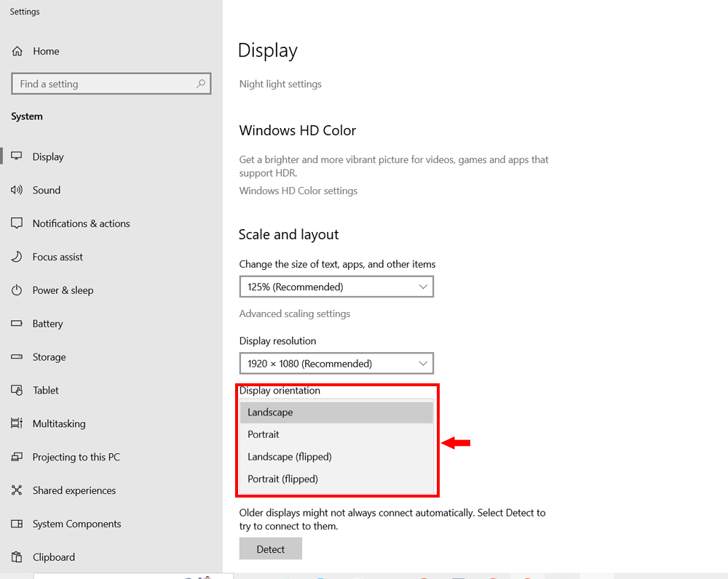
Task: Open the 1920 × 1080 resolution dropdown
Action: pyautogui.click(x=336, y=363)
